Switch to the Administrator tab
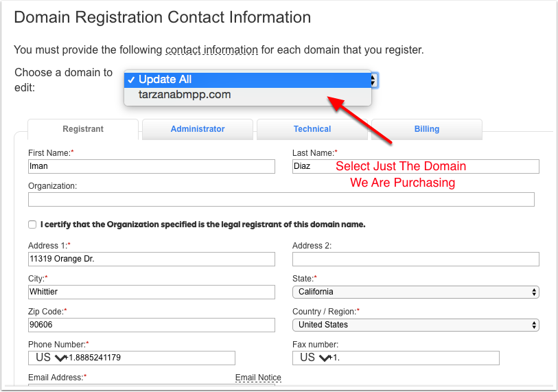Viewport: 558px width, 392px height. click(x=198, y=129)
